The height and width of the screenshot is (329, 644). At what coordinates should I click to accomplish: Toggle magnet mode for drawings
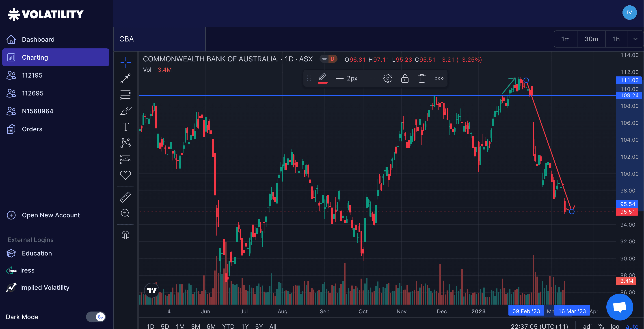click(125, 235)
